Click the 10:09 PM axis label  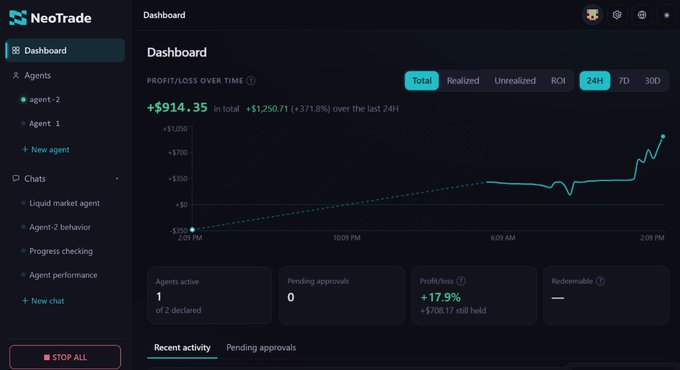coord(347,238)
